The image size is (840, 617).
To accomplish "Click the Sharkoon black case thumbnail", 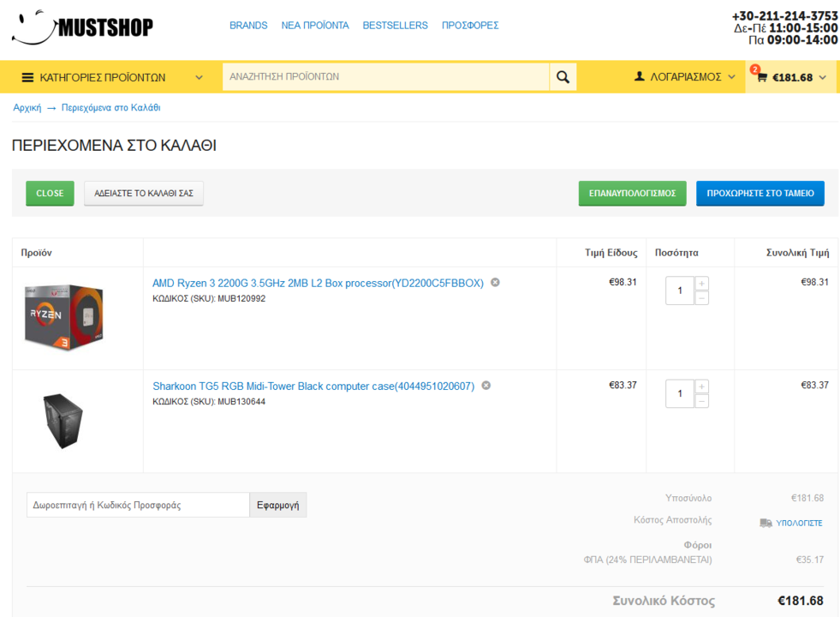I will 63,421.
